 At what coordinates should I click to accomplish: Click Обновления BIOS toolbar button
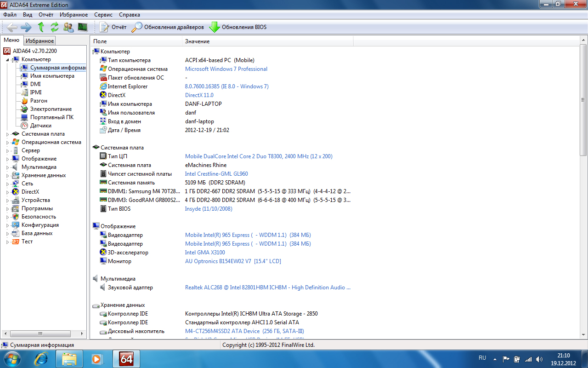pyautogui.click(x=238, y=27)
